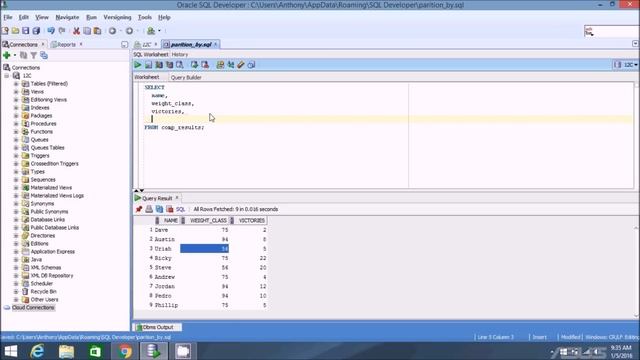640x360 pixels.
Task: Collapse the 12C connection node
Action: [x=7, y=76]
